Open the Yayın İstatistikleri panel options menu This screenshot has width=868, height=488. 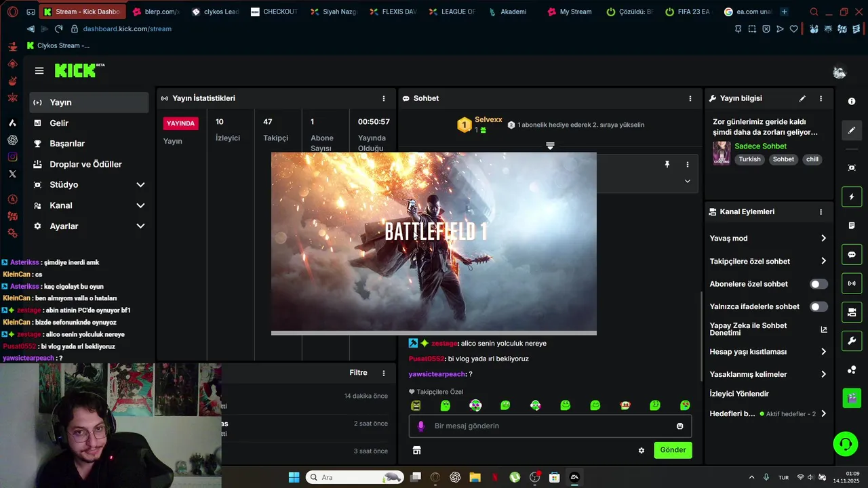point(384,98)
